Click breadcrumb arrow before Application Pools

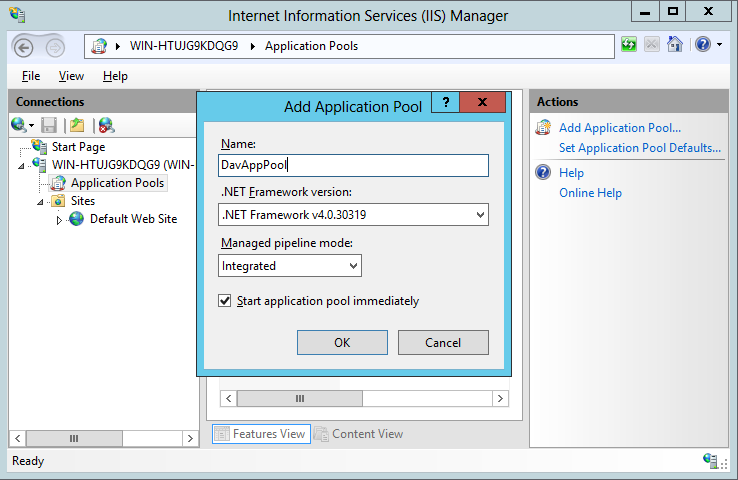click(x=253, y=46)
